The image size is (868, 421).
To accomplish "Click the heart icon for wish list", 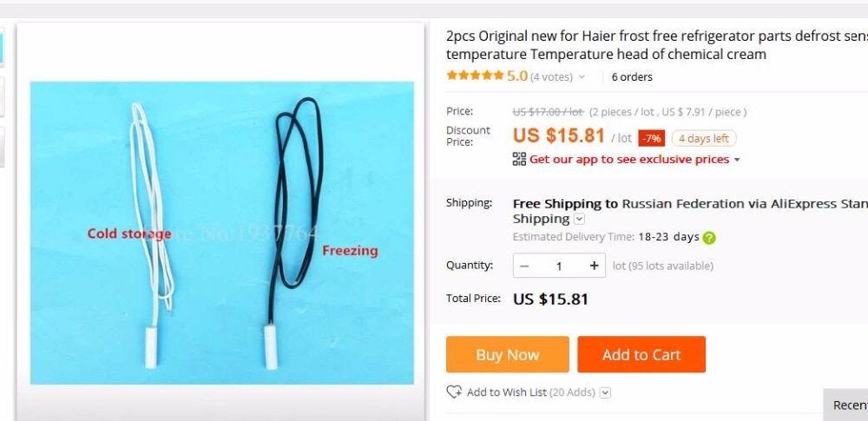I will (454, 391).
